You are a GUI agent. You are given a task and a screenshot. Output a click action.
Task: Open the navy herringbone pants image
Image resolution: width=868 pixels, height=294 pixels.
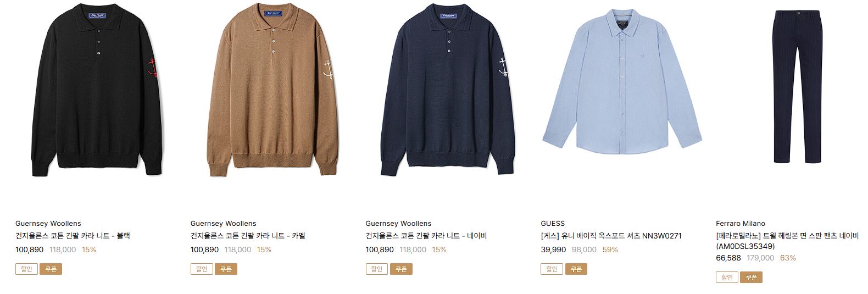coord(797,86)
